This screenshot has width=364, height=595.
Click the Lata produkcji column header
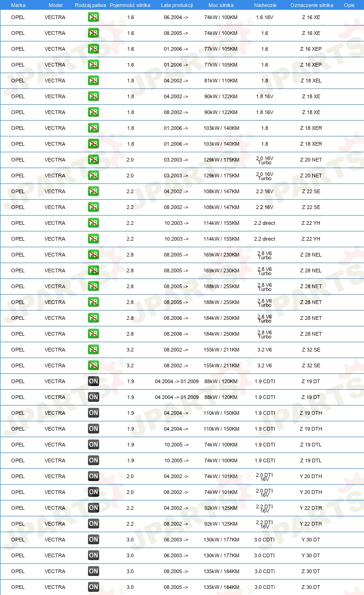(176, 5)
